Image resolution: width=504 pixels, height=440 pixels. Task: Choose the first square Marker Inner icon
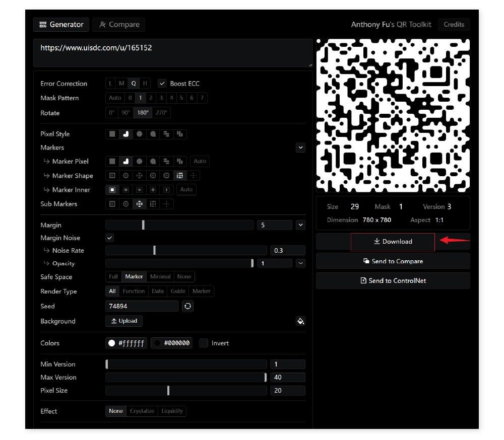[112, 190]
